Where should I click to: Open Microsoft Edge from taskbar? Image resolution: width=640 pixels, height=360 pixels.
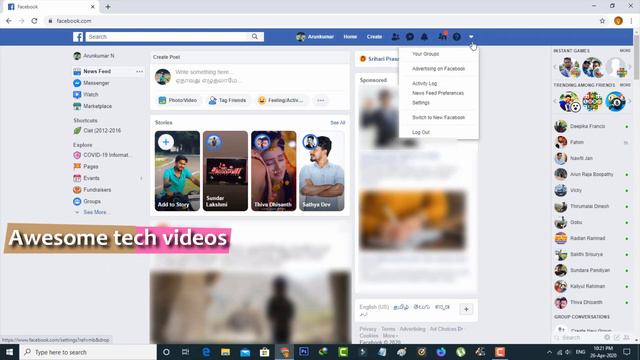(206, 352)
